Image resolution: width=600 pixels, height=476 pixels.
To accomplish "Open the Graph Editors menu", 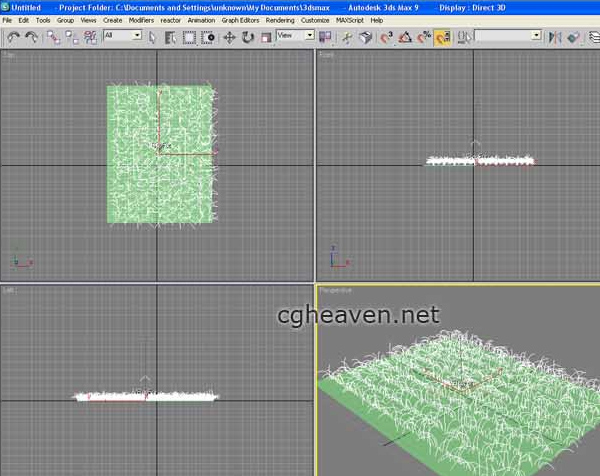I will (240, 20).
